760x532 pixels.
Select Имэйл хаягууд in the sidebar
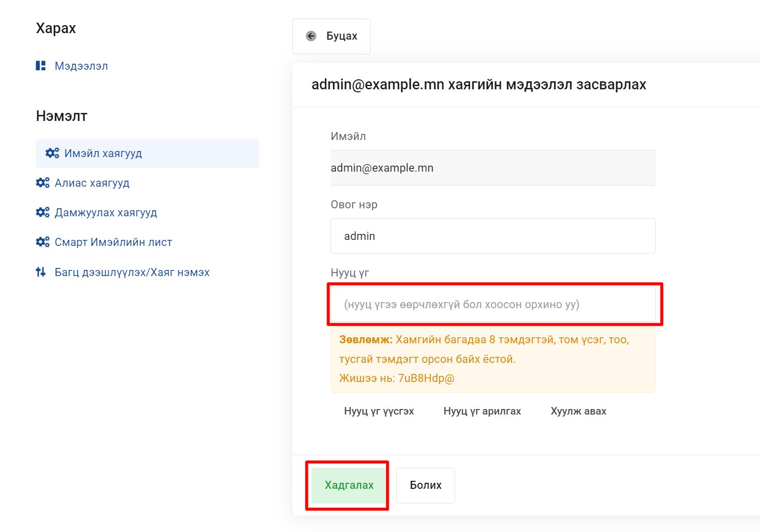pyautogui.click(x=147, y=154)
